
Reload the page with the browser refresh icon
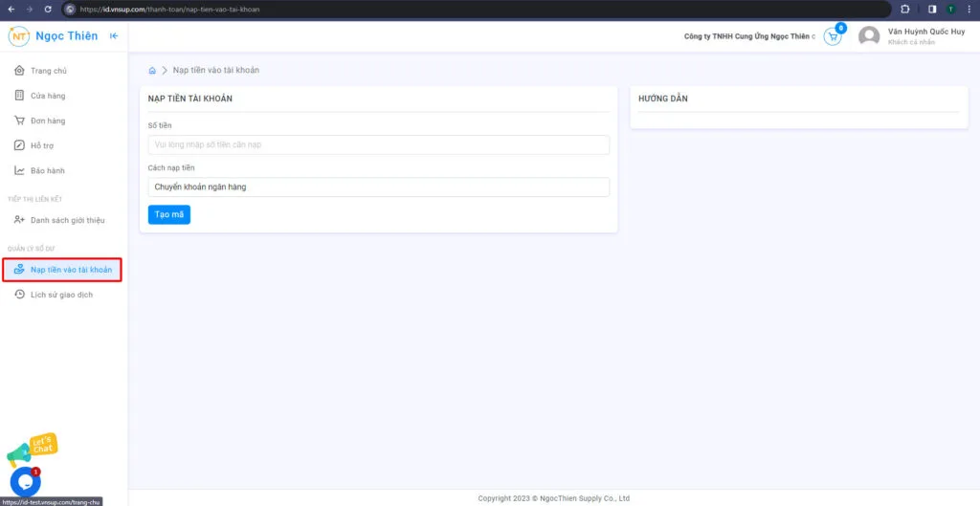[x=48, y=9]
